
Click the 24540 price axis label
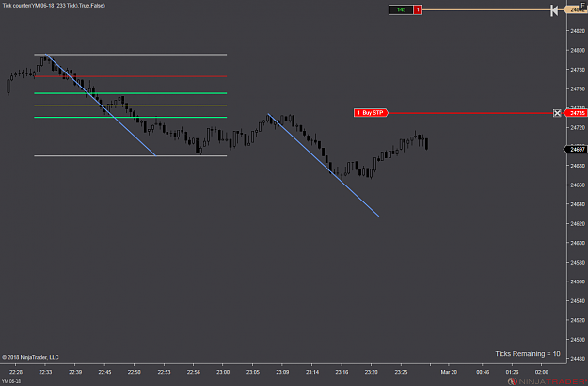tap(578, 301)
